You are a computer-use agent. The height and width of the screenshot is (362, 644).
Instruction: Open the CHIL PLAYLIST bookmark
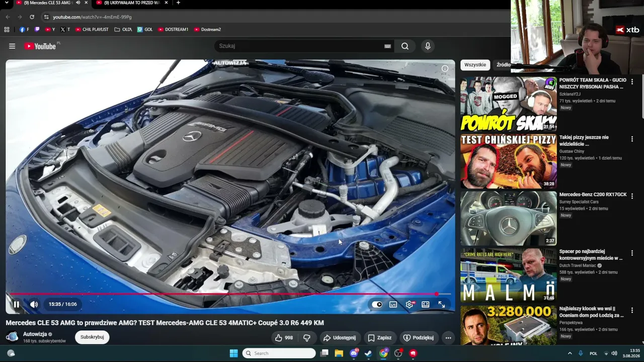92,30
